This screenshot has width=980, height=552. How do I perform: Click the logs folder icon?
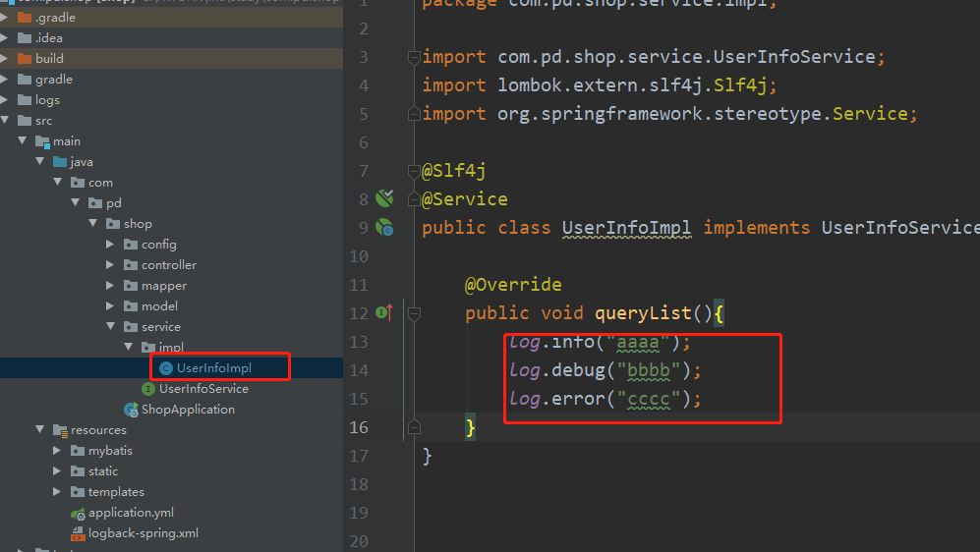click(x=25, y=100)
